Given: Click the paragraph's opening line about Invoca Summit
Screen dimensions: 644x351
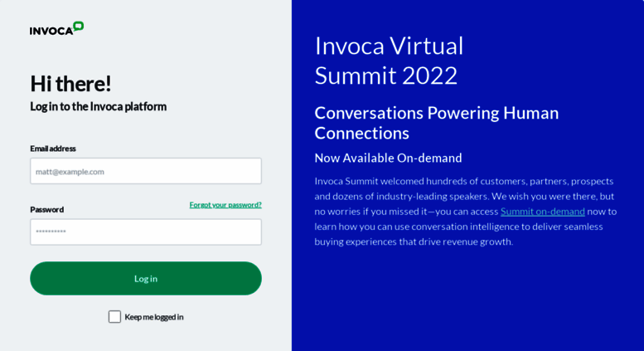Looking at the screenshot, I should tap(464, 181).
